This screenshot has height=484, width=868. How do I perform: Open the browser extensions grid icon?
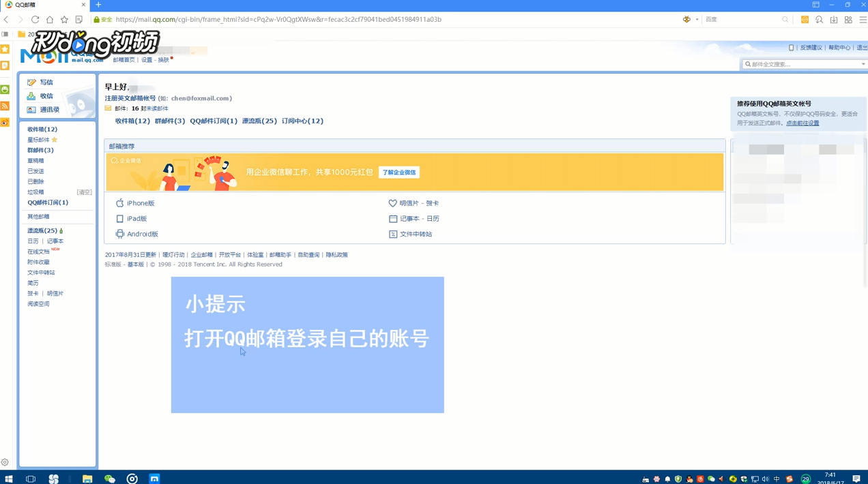coord(848,20)
